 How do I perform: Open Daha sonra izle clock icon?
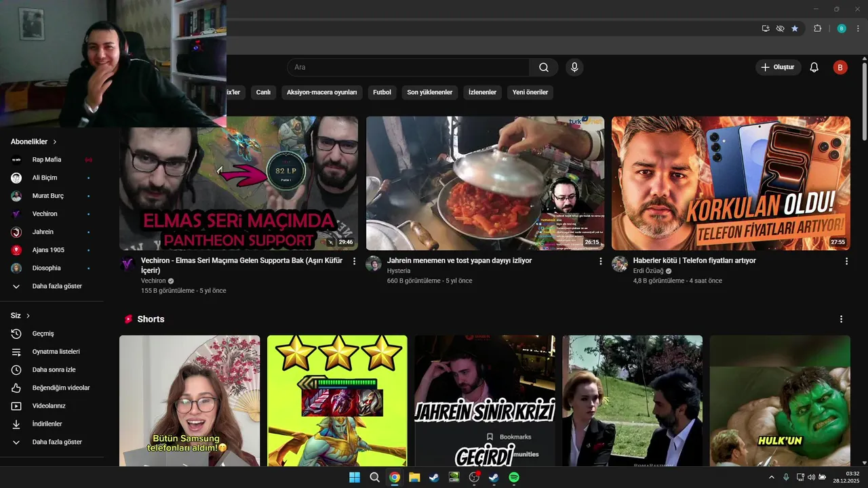click(16, 370)
